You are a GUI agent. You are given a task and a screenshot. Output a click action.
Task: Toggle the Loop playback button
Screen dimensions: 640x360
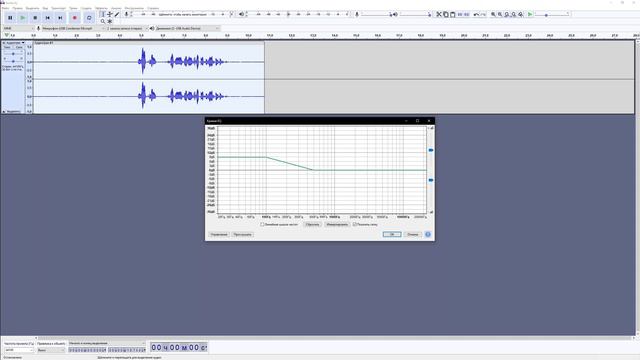click(89, 18)
